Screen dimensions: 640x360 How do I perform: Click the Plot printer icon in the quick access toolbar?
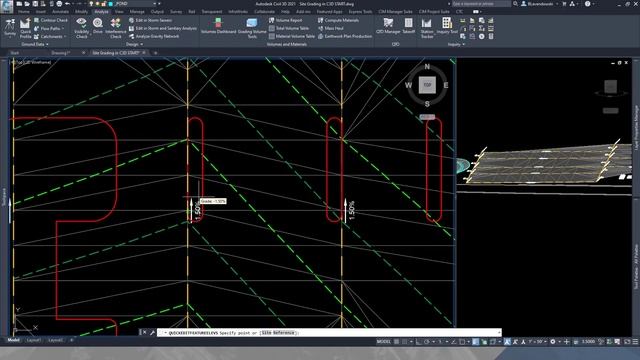click(59, 4)
